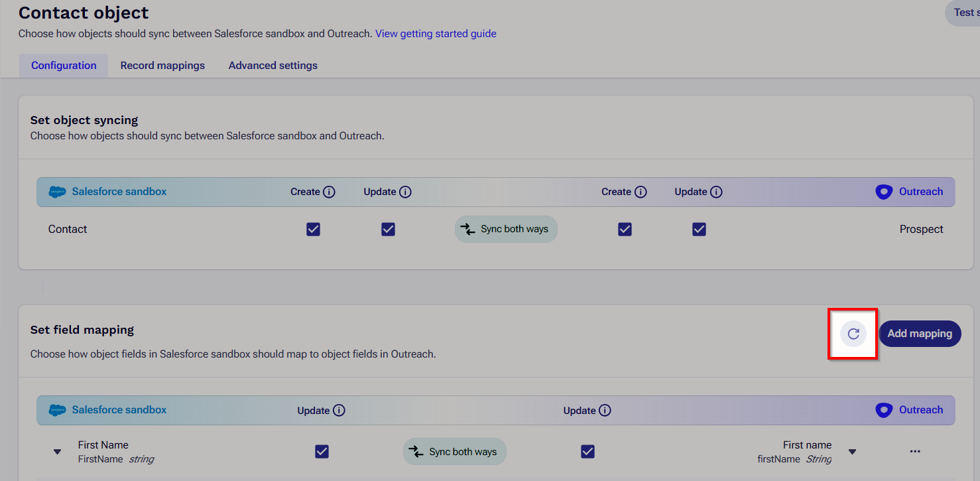Open info icon beside Outreach Update in field mapping
Image resolution: width=980 pixels, height=481 pixels.
tap(605, 411)
